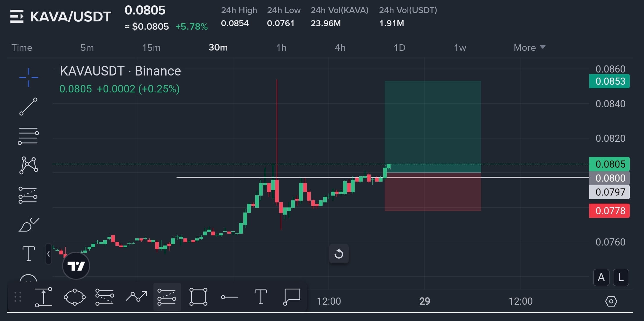Switch to the 15m interval
This screenshot has height=321, width=644.
(151, 48)
